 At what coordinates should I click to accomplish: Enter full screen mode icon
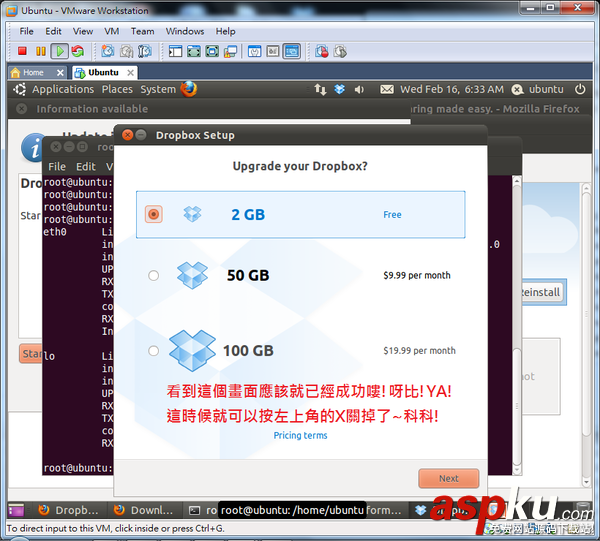click(x=194, y=51)
